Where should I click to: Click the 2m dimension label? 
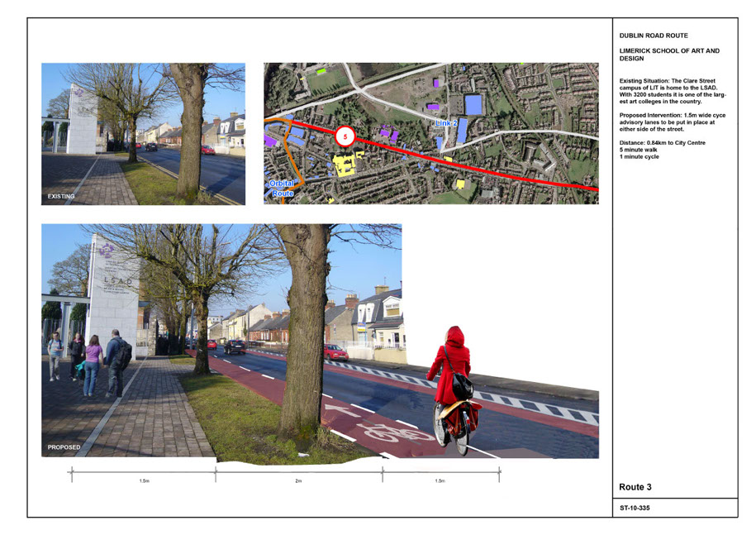coord(298,480)
